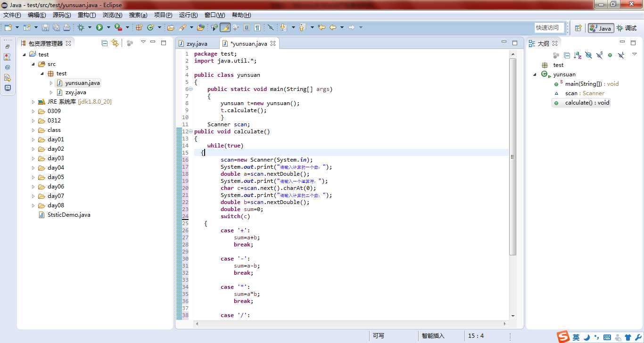
Task: Maximize the editor area
Action: point(515,42)
